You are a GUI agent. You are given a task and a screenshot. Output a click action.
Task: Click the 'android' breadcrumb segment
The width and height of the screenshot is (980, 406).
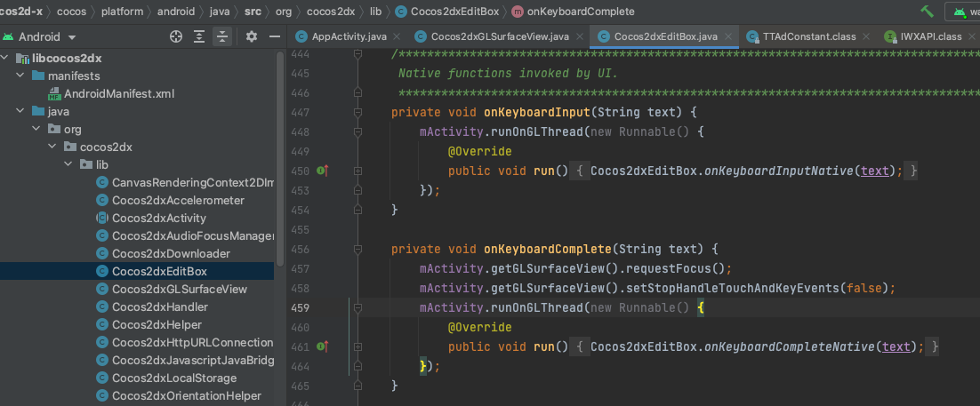point(175,12)
